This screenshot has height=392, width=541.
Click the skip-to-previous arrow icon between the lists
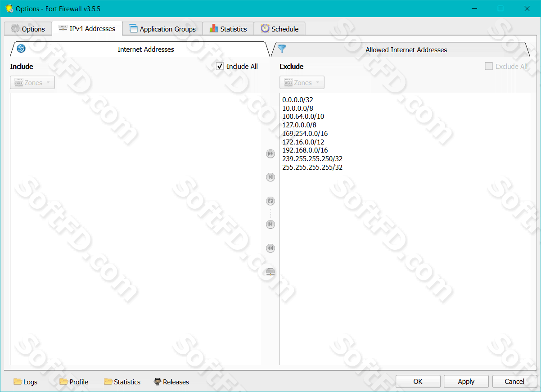pos(270,225)
